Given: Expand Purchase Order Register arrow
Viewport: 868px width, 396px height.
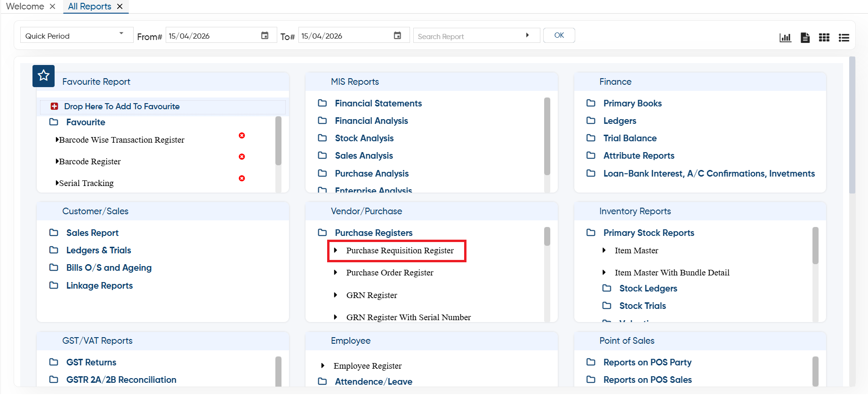Looking at the screenshot, I should (x=336, y=272).
